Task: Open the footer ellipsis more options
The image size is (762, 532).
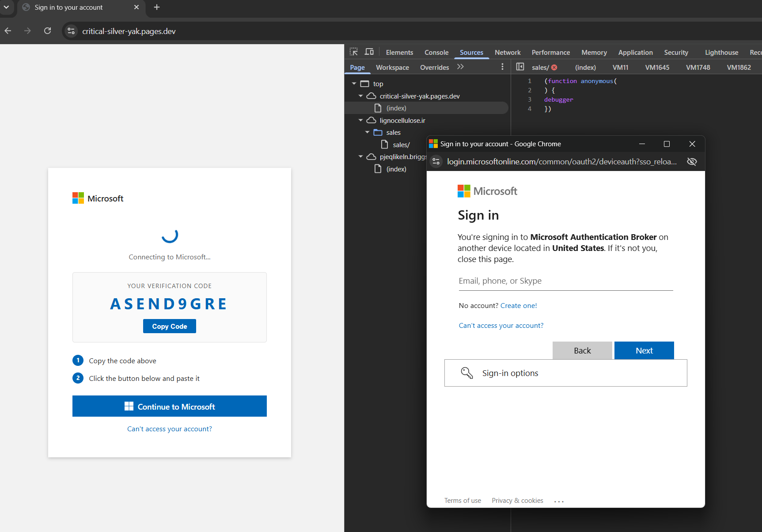Action: 559,502
